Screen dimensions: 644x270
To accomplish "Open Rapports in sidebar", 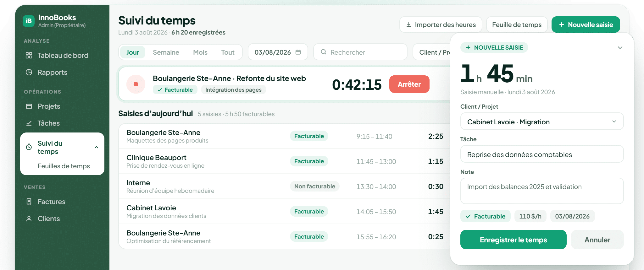I will click(x=62, y=72).
